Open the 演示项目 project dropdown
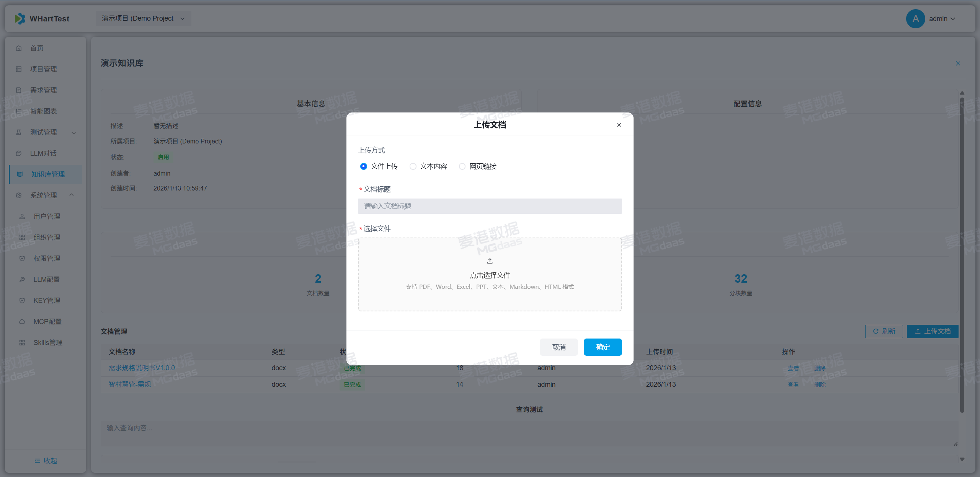 click(x=143, y=18)
